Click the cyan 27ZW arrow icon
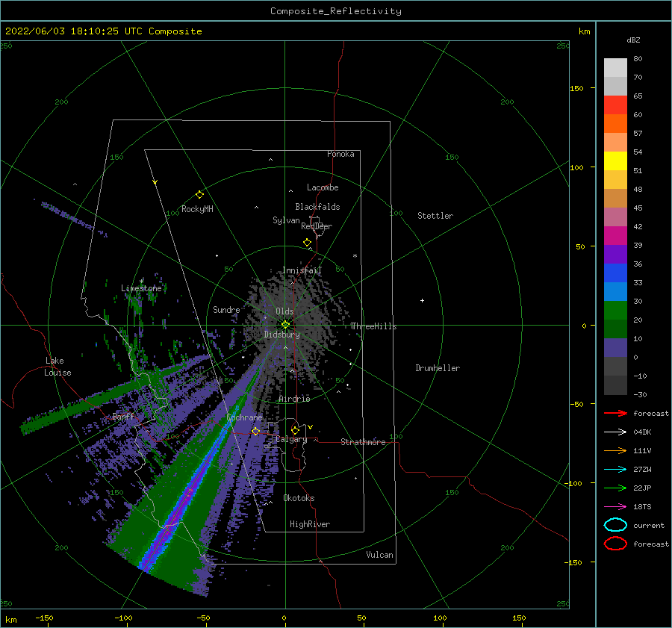 click(x=615, y=470)
